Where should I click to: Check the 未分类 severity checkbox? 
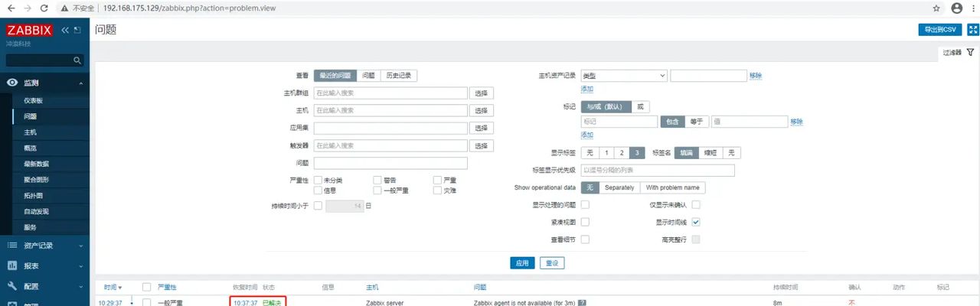(x=318, y=180)
